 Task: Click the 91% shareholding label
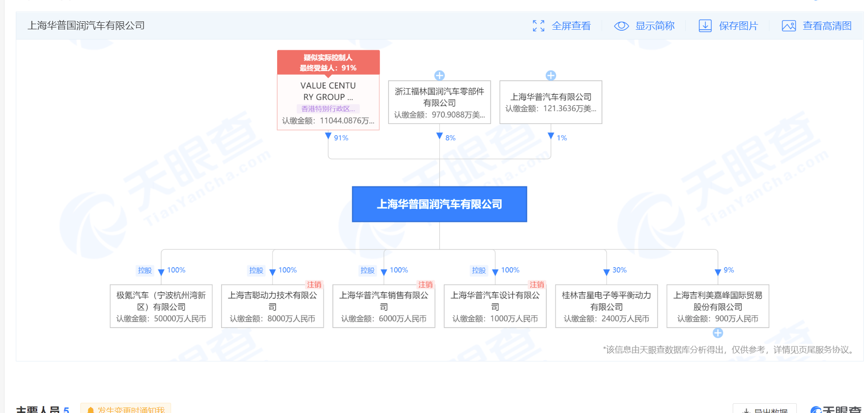click(341, 138)
